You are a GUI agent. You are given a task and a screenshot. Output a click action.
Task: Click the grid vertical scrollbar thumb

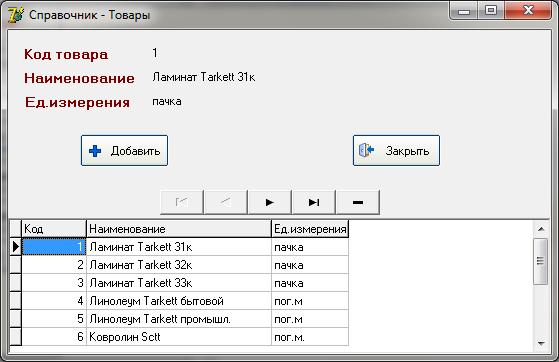click(x=541, y=261)
